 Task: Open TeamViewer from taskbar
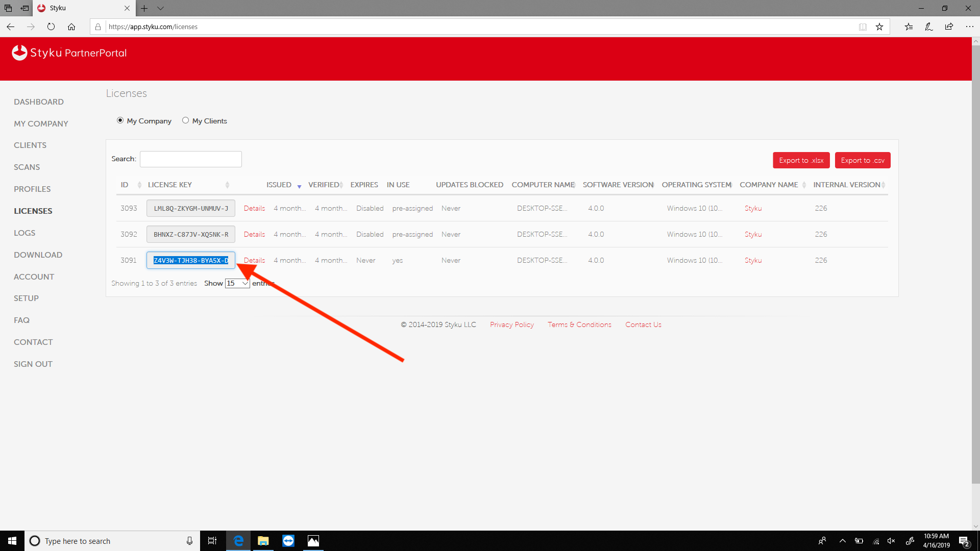coord(288,541)
